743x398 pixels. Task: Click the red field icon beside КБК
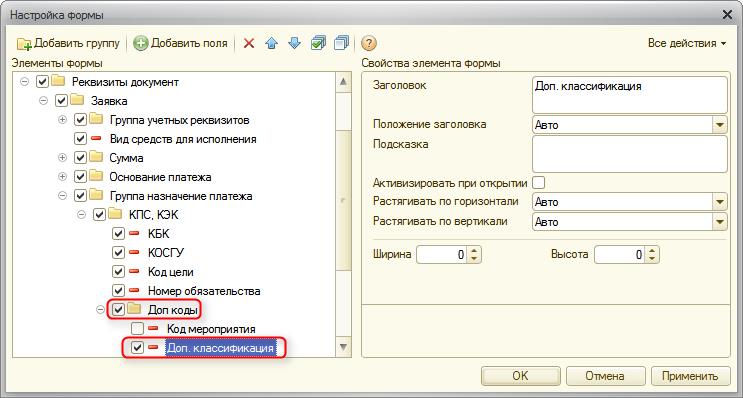tap(134, 233)
